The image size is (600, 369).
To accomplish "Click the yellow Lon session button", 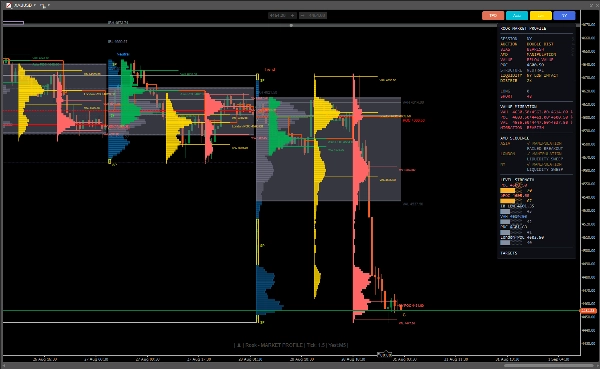I will [541, 16].
